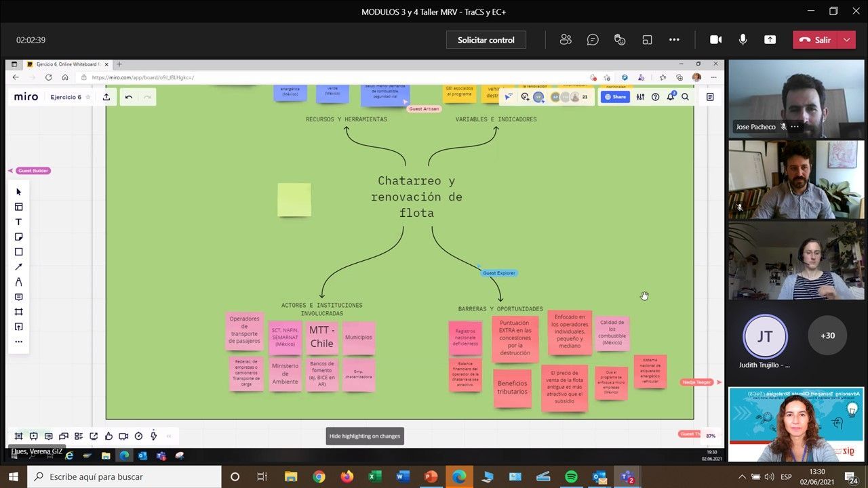Click the Miro reactions icon
This screenshot has height=488, width=868.
[525, 97]
